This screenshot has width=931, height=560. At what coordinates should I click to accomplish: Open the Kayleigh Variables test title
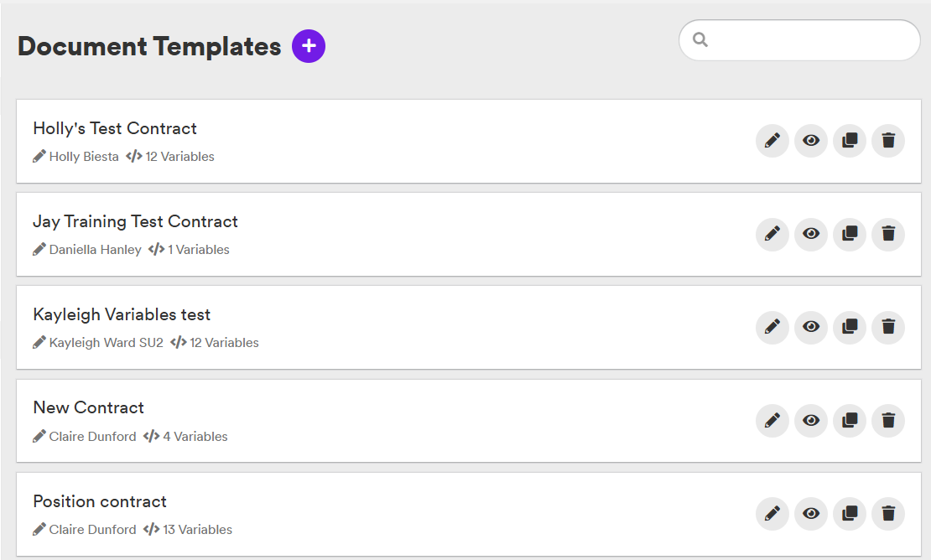(x=122, y=314)
